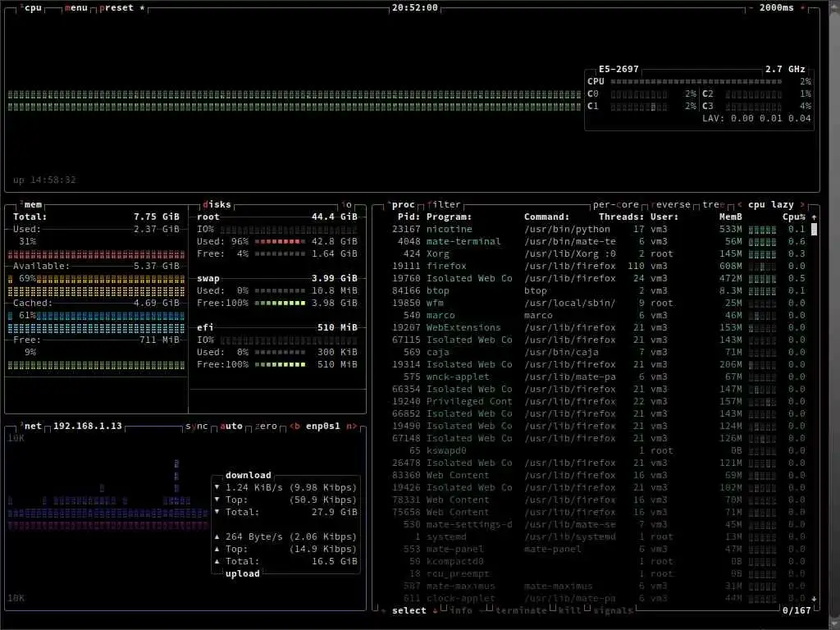Toggle net auto scaling
Viewport: 840px width, 630px height.
click(x=231, y=426)
